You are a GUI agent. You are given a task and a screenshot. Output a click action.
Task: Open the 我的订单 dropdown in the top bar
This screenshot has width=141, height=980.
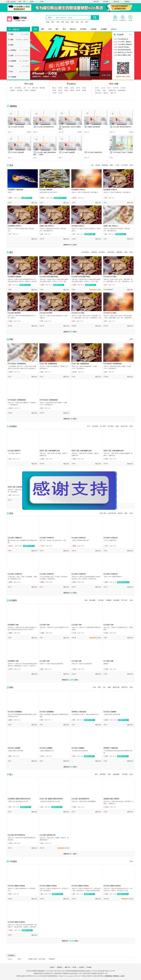pos(96,2)
